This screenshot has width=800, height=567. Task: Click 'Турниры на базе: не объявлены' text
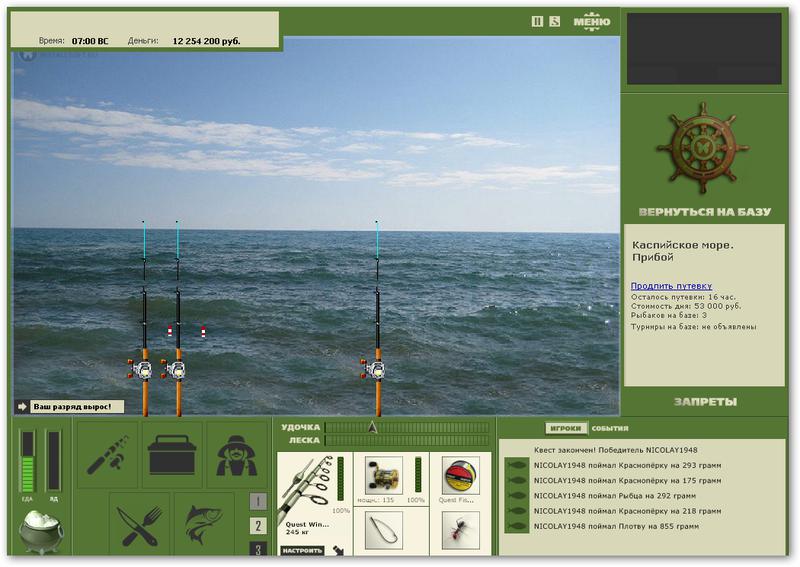693,326
